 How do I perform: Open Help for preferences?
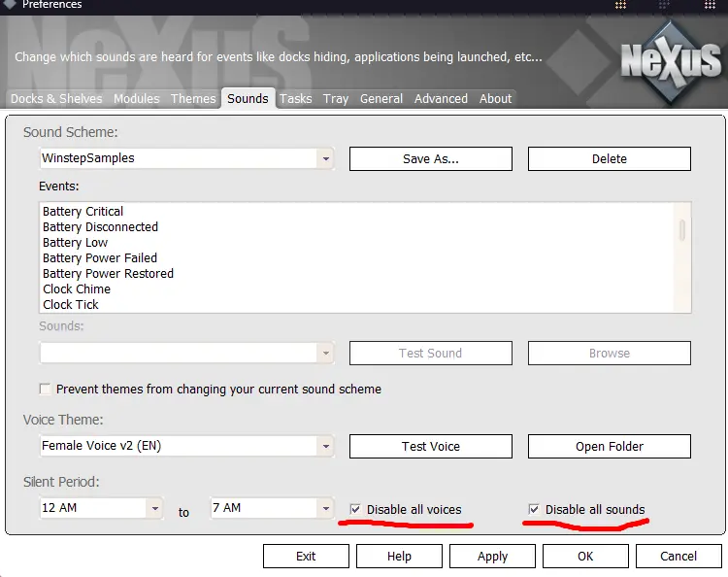(x=399, y=556)
